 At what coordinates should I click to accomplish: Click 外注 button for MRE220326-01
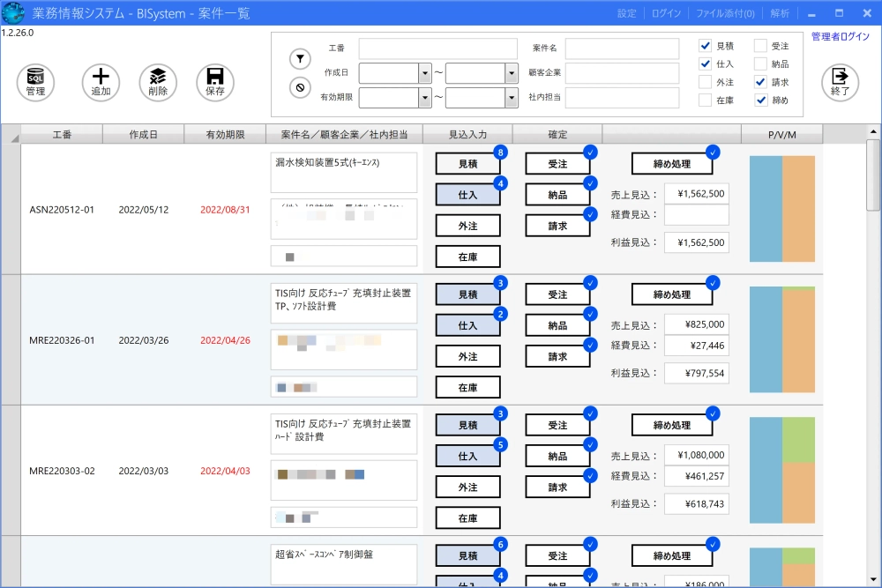tap(467, 356)
